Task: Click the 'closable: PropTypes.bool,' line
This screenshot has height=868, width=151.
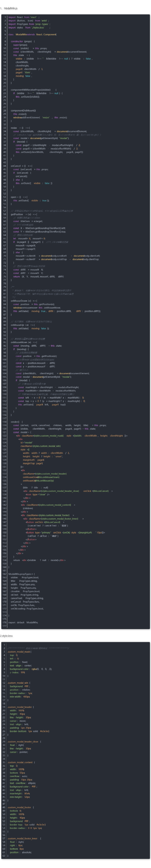Action: 25,591
